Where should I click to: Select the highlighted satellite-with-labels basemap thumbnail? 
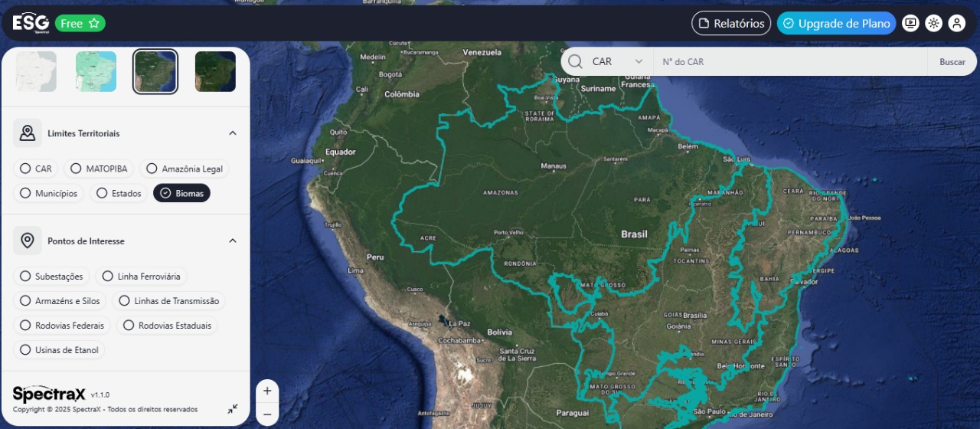click(x=155, y=71)
